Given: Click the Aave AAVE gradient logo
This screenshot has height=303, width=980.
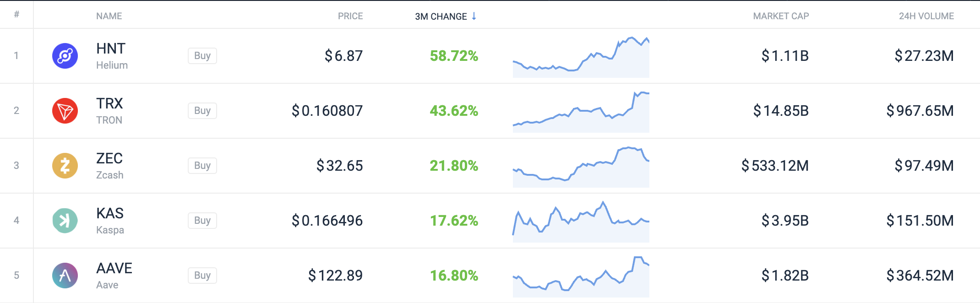Looking at the screenshot, I should tap(65, 275).
